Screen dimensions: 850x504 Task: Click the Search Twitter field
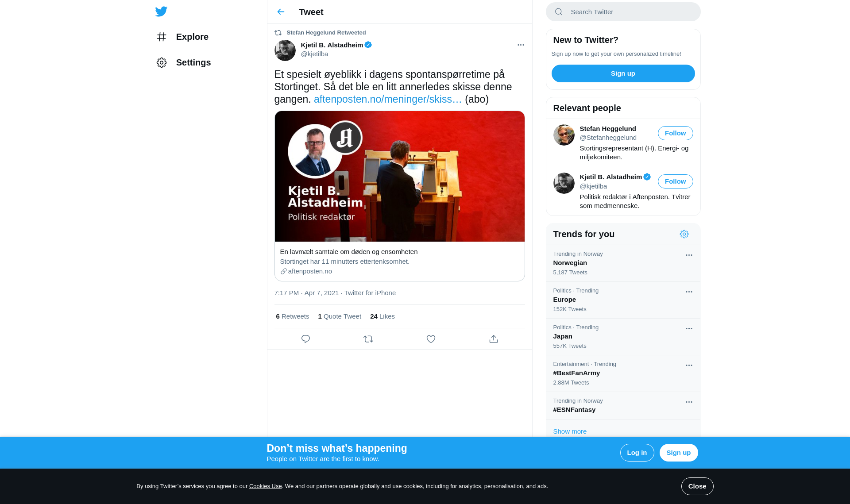pyautogui.click(x=623, y=12)
